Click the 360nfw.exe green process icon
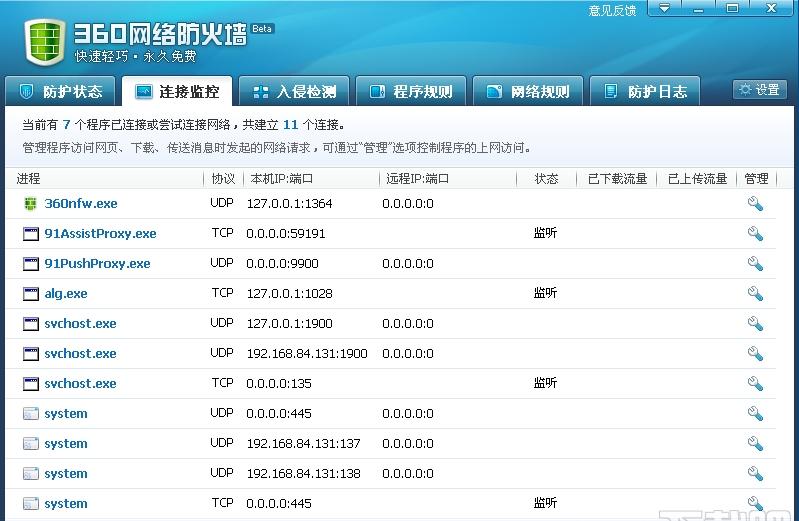The height and width of the screenshot is (521, 799). 31,203
